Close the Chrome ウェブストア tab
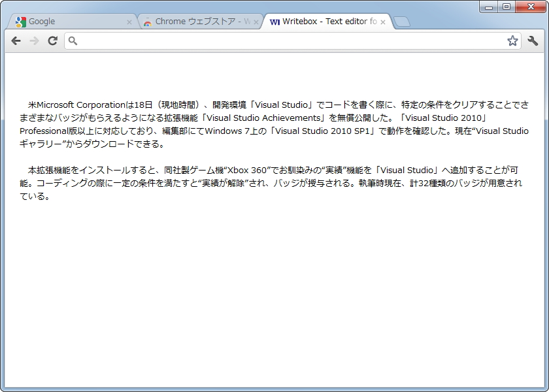This screenshot has height=392, width=549. 256,22
